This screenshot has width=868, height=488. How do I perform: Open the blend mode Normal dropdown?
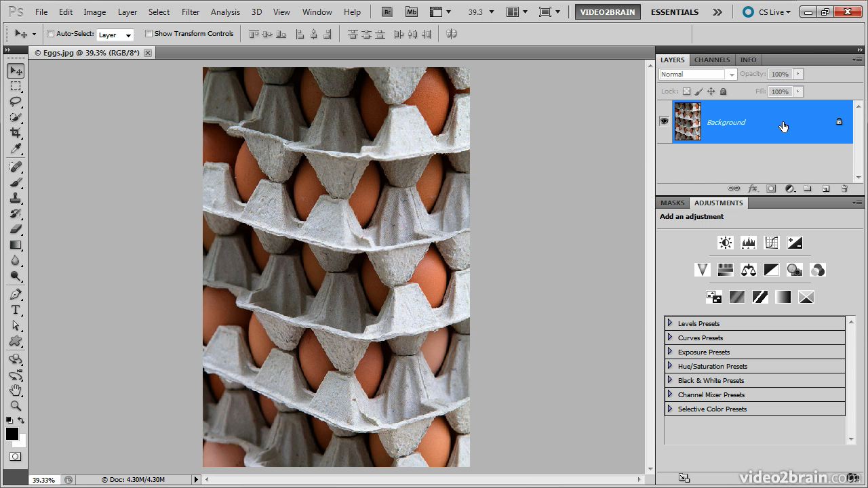(x=698, y=75)
